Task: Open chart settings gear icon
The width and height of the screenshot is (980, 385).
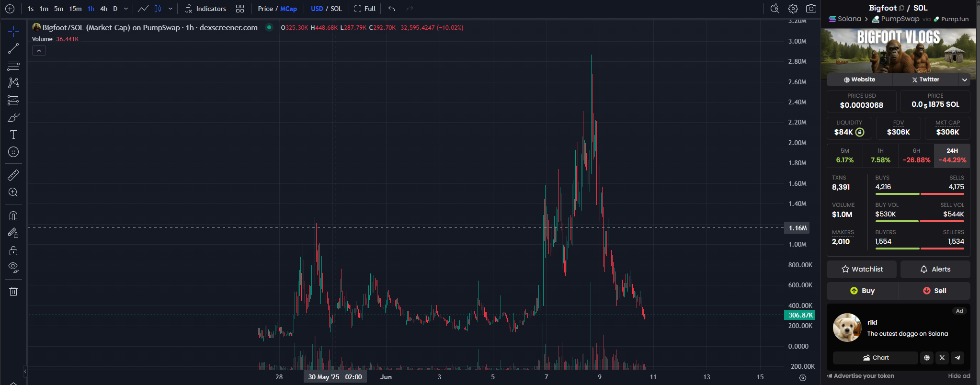Action: 793,9
